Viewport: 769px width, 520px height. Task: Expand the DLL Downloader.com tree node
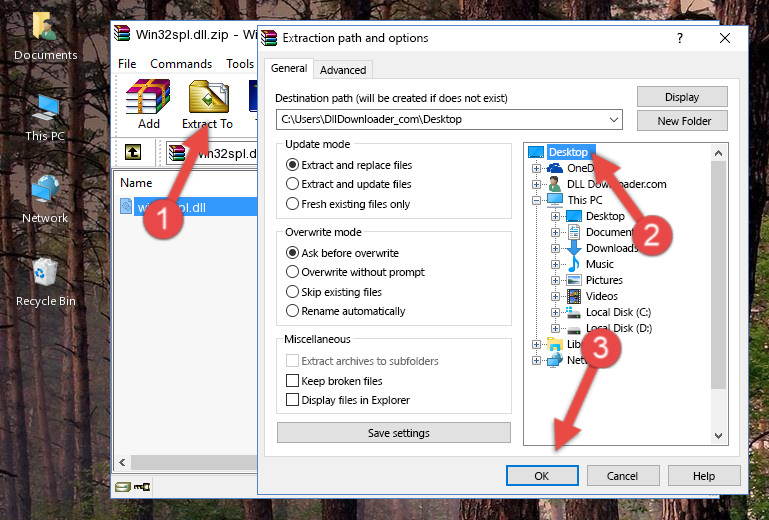point(537,184)
